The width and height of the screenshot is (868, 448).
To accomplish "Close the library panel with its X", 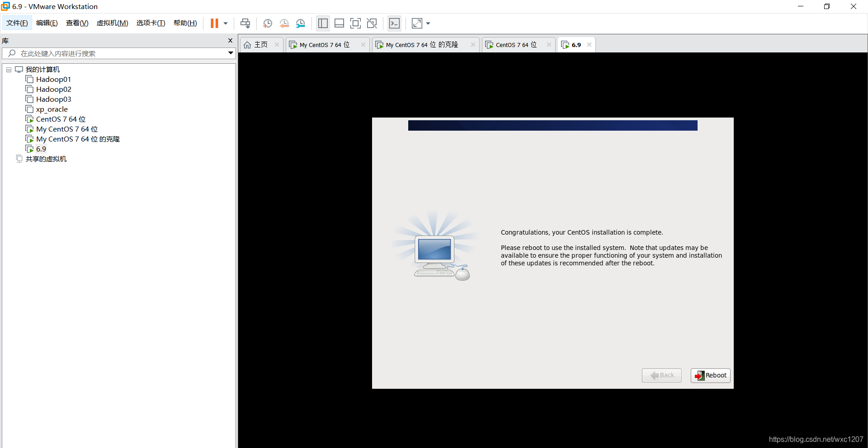I will click(x=230, y=41).
